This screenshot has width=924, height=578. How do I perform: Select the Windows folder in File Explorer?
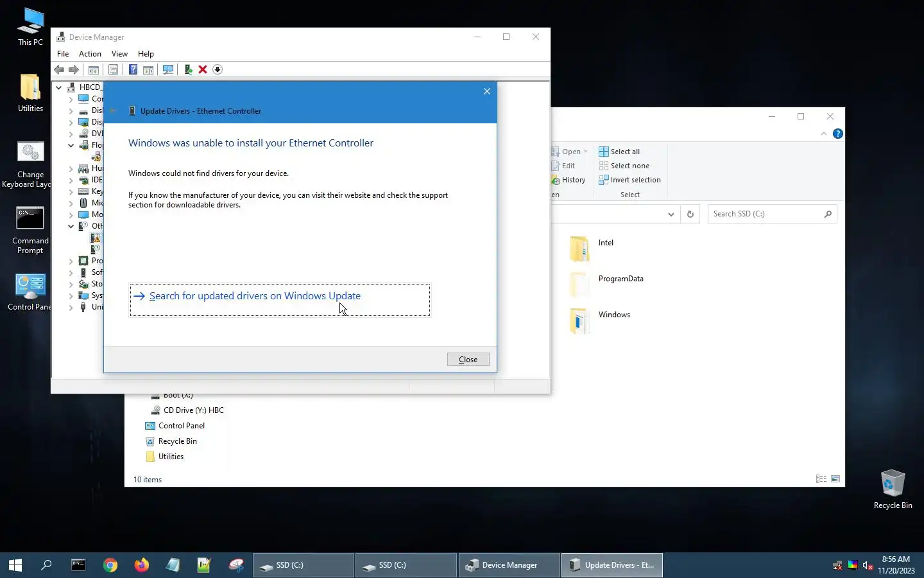point(600,320)
